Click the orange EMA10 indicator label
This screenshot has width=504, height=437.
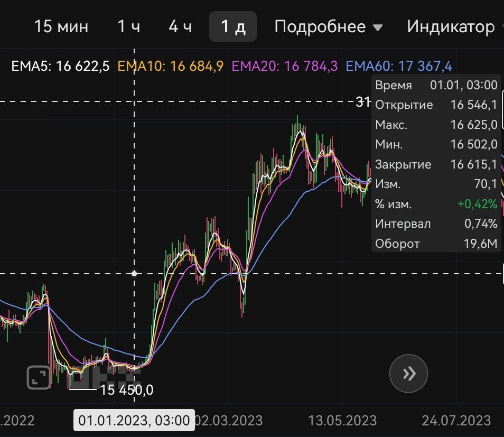pyautogui.click(x=170, y=66)
